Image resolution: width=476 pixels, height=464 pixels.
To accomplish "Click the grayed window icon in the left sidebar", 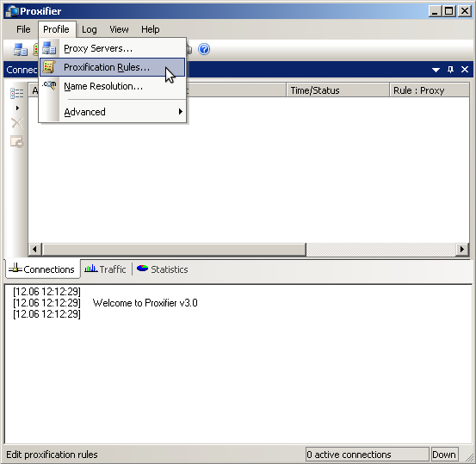I will coord(16,141).
